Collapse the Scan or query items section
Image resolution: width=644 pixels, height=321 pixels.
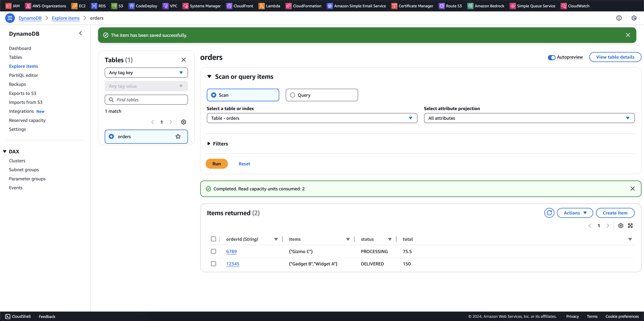tap(209, 76)
